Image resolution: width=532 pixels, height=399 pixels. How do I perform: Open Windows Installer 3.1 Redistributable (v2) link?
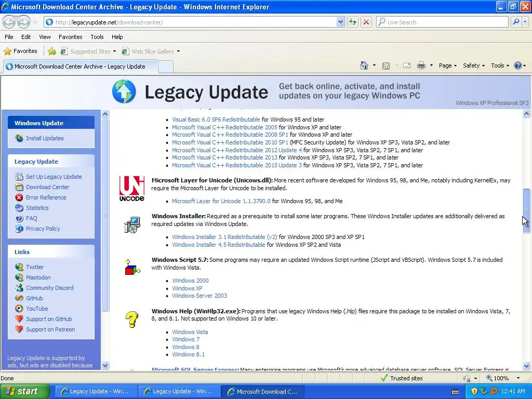tap(224, 237)
